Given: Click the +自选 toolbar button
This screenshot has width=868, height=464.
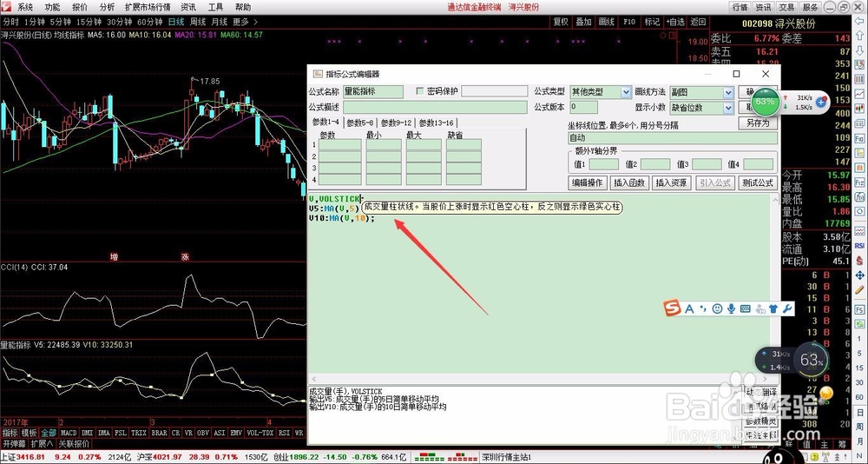Looking at the screenshot, I should click(674, 23).
